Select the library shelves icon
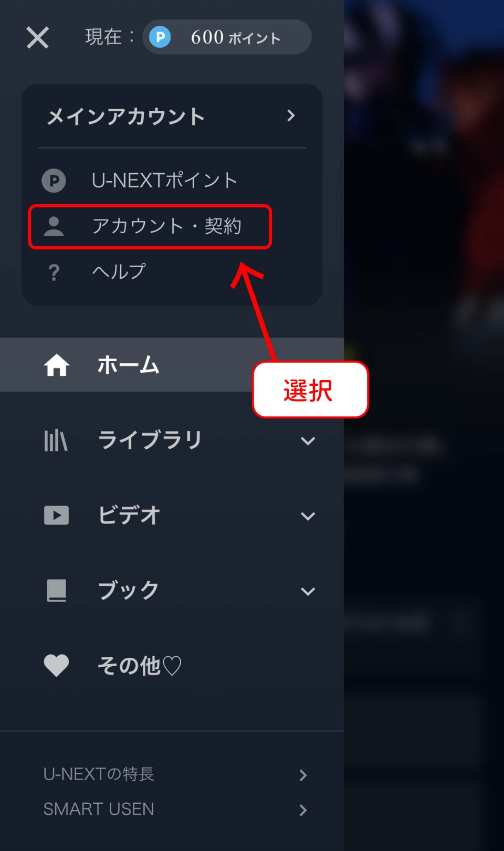The image size is (504, 851). click(56, 440)
